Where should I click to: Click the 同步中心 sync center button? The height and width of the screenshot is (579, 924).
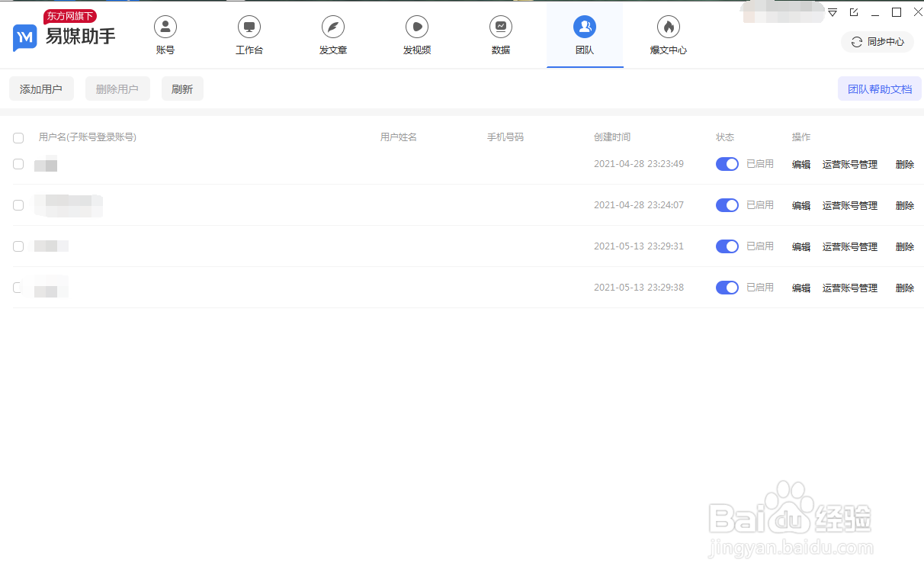pos(877,42)
